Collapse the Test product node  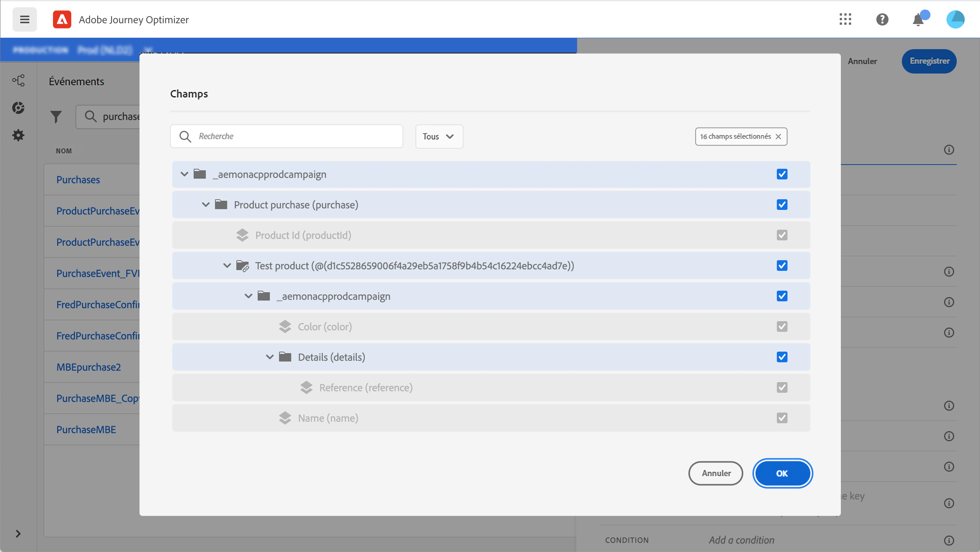227,266
